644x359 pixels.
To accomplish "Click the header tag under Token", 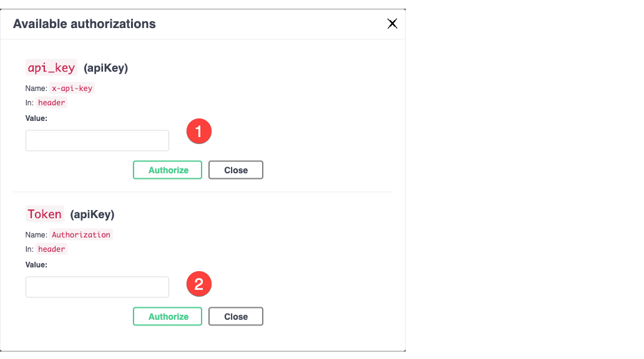I will 51,249.
